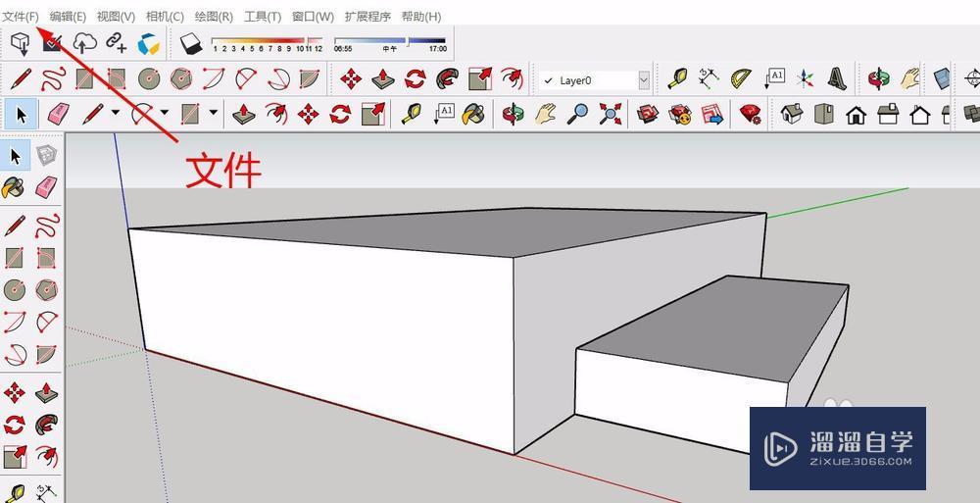Screen dimensions: 980x503
Task: Select the Zoom magnifier tool
Action: (578, 115)
